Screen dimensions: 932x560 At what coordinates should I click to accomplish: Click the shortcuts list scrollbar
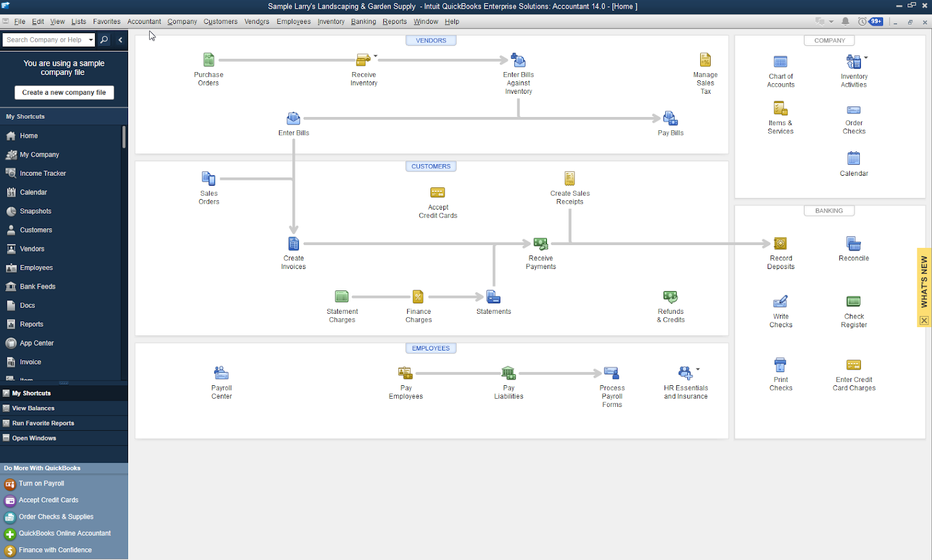point(124,137)
